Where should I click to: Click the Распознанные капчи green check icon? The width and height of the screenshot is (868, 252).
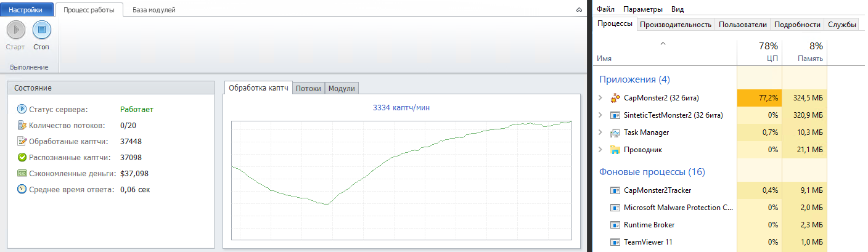pyautogui.click(x=22, y=157)
